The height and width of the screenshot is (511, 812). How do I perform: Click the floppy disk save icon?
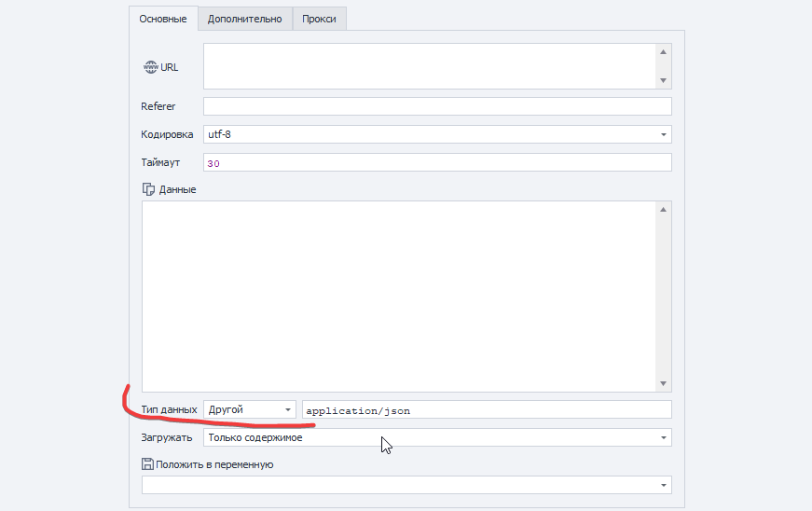coord(147,463)
